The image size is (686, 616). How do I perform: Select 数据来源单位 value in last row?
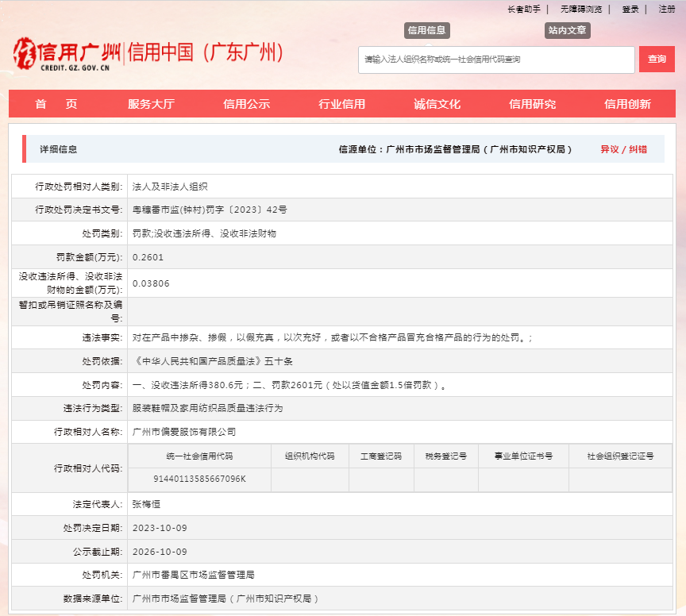point(225,599)
